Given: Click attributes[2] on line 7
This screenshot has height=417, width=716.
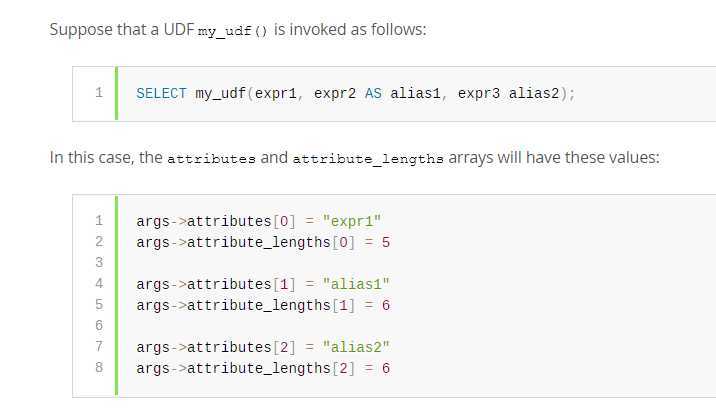Looking at the screenshot, I should [x=242, y=347].
